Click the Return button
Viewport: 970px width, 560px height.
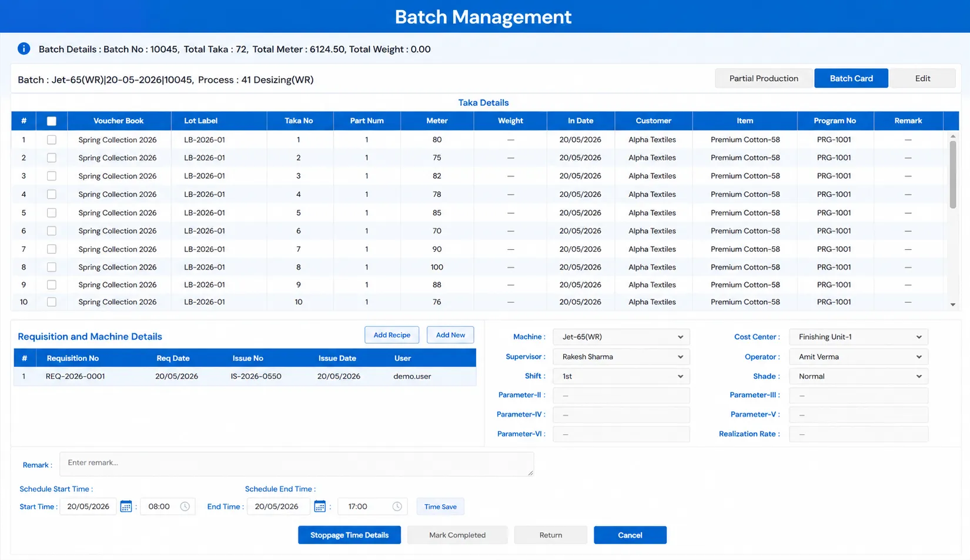(x=550, y=535)
